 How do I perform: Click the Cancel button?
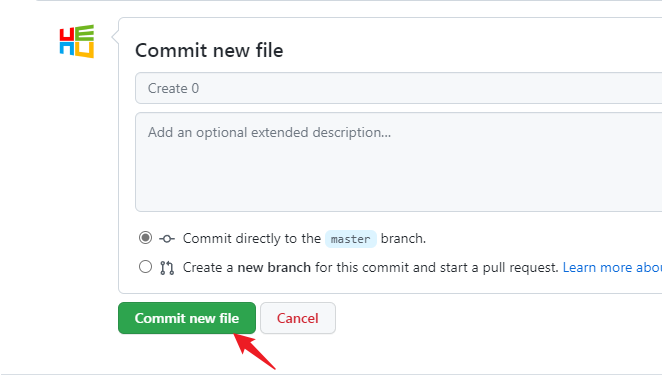298,318
